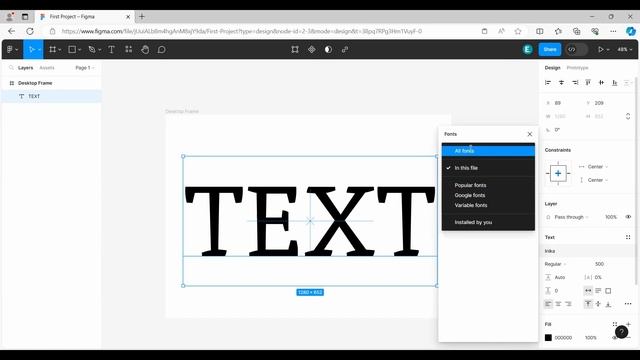Set text to Auto width
This screenshot has width=640, height=360.
tap(588, 291)
